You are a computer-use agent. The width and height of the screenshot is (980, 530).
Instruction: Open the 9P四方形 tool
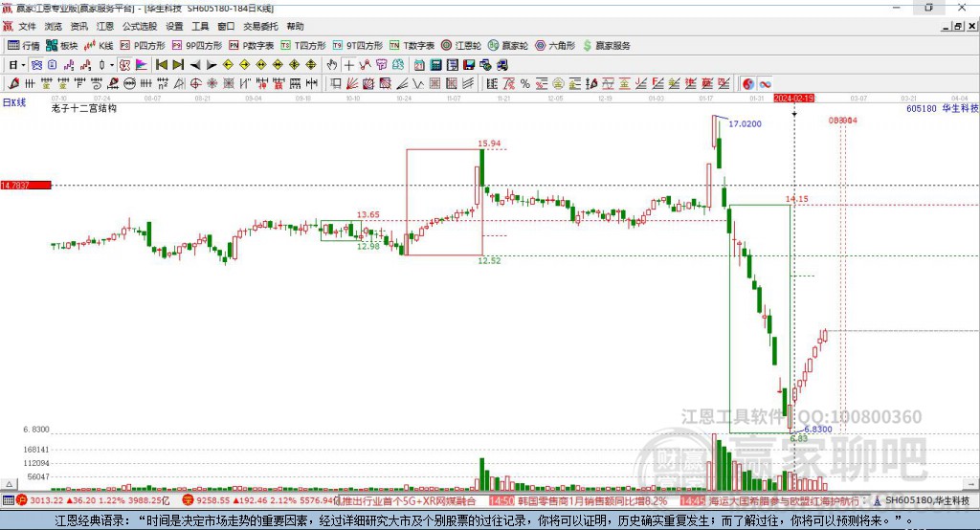coord(196,46)
